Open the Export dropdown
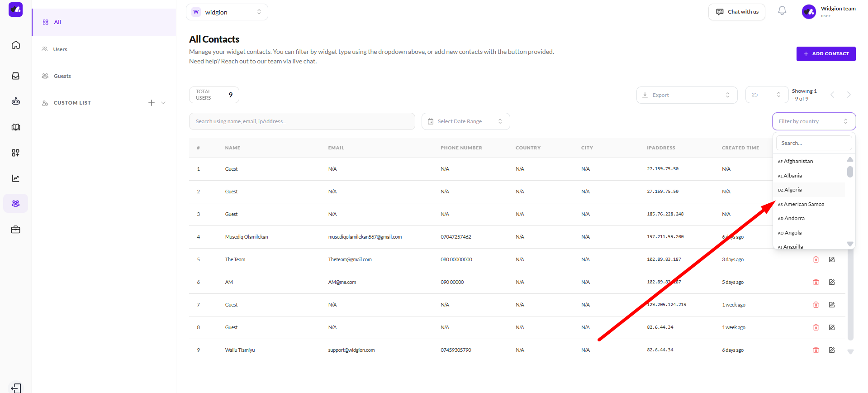Image resolution: width=868 pixels, height=393 pixels. click(x=686, y=95)
